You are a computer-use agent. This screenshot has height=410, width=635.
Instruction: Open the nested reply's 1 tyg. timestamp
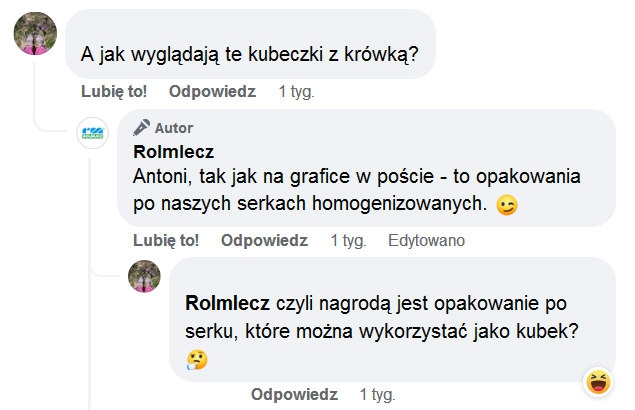coord(377,393)
